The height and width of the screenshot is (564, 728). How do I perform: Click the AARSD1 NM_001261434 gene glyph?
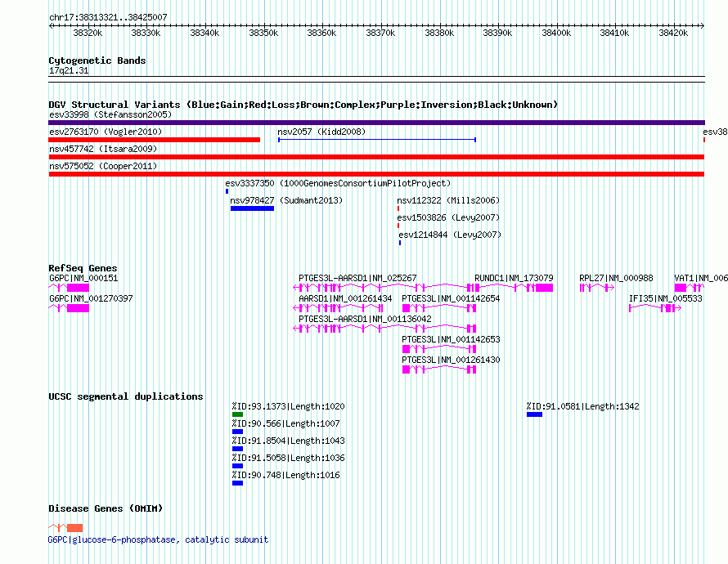[x=338, y=308]
